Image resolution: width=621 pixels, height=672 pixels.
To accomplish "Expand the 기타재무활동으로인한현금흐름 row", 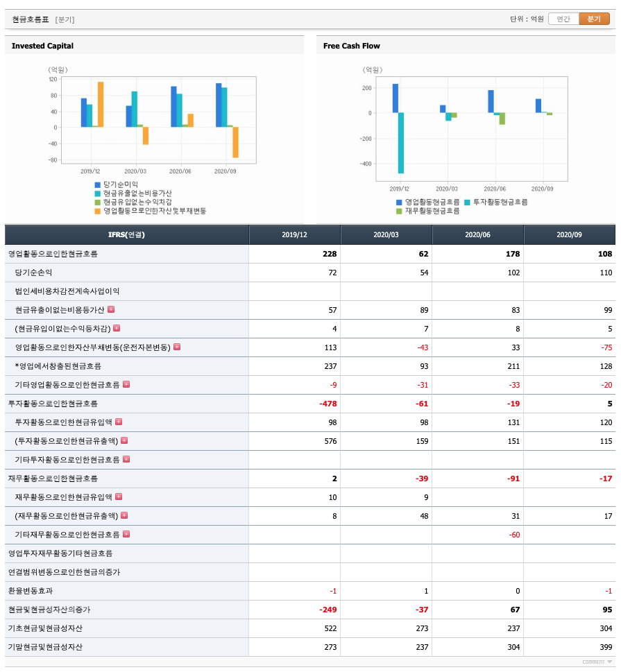I will 126,535.
